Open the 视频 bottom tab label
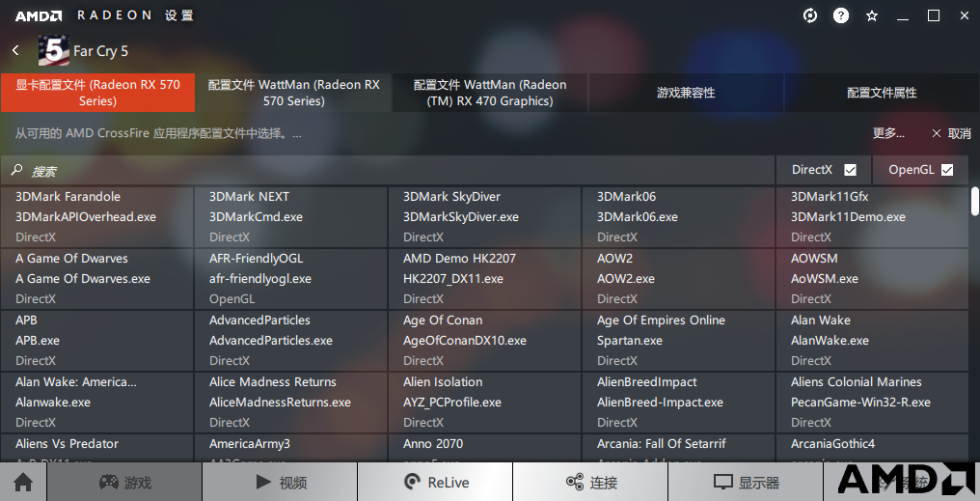Viewport: 980px width, 501px height. pos(292,483)
